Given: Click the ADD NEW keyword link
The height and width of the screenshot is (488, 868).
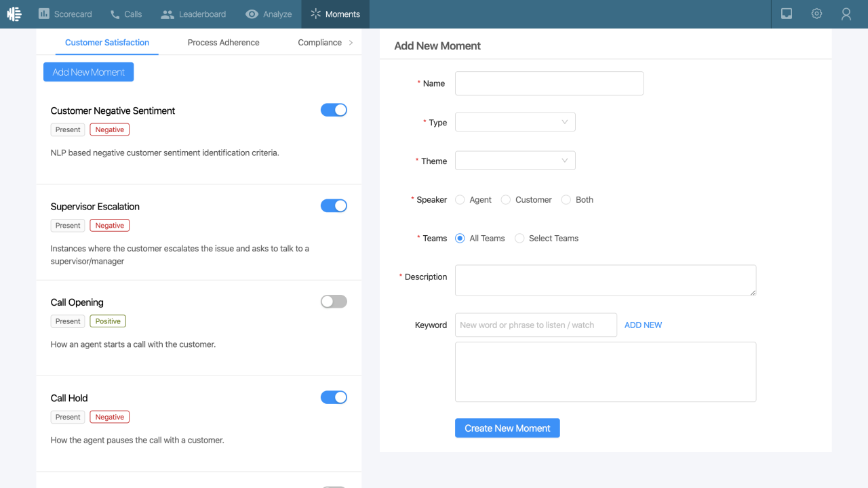Looking at the screenshot, I should point(643,325).
